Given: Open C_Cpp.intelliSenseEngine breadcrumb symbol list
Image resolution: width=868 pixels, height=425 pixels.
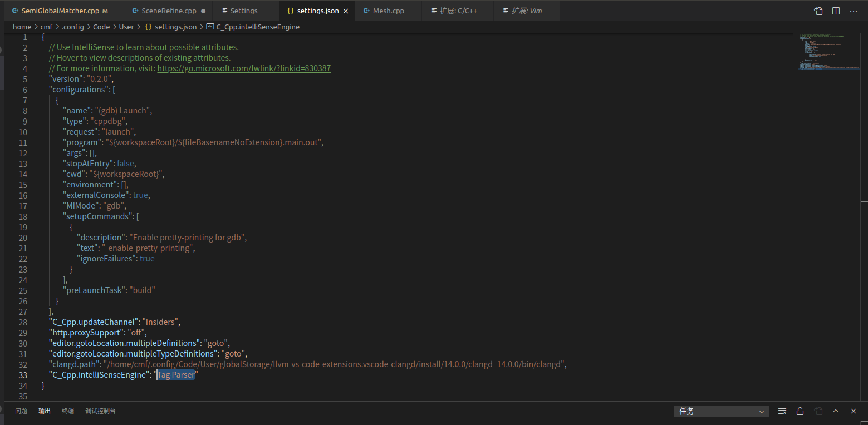Looking at the screenshot, I should pyautogui.click(x=258, y=27).
